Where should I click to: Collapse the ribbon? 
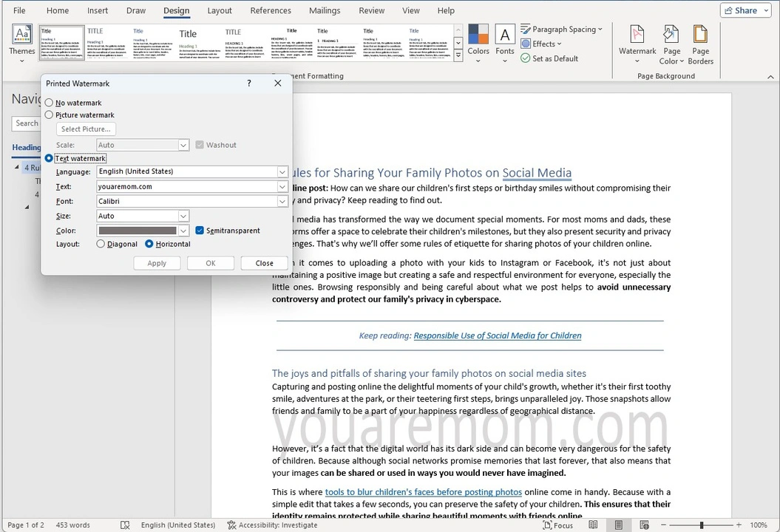pyautogui.click(x=770, y=77)
